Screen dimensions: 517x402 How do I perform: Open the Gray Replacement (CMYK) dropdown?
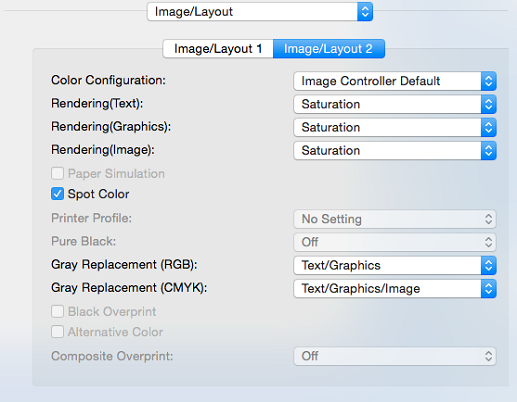pyautogui.click(x=395, y=289)
